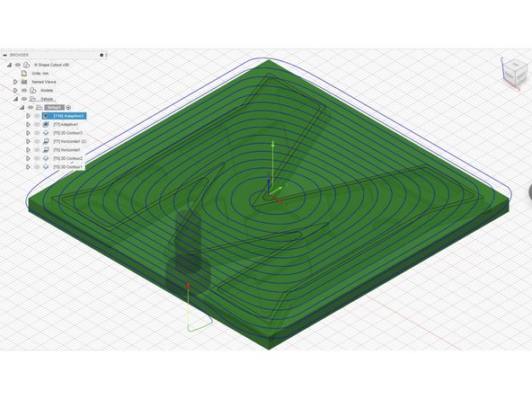Toggle visibility of 2D Contour1 toolpath
This screenshot has height=399, width=532.
tap(37, 167)
